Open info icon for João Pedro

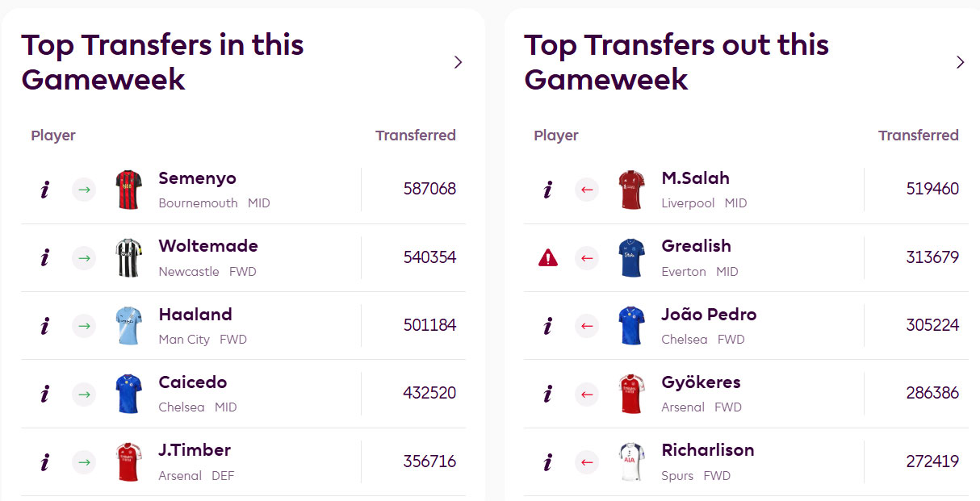[548, 326]
